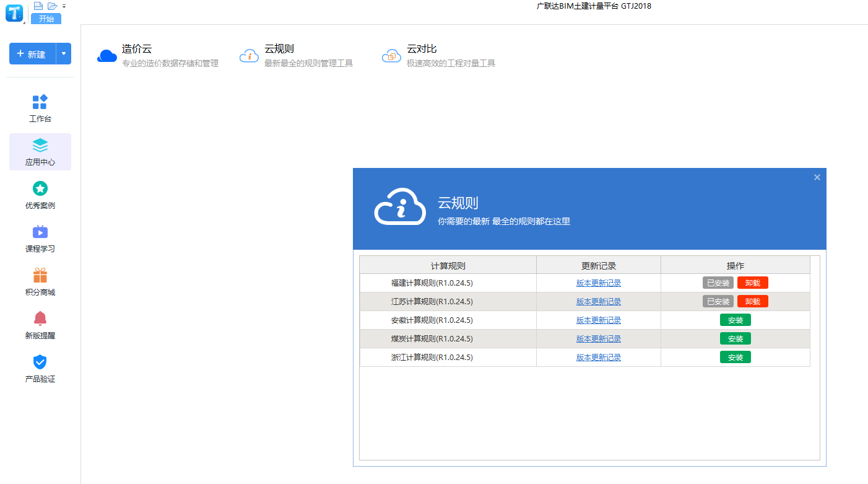Screen dimensions: 868x484
Task: Click 卸载 button for 福建计算规则
Action: [753, 283]
